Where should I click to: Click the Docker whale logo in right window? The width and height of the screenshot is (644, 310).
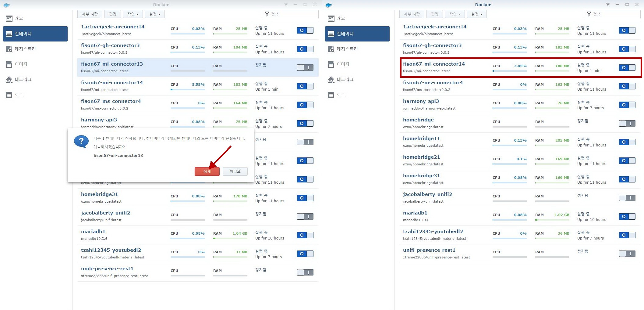tap(328, 5)
